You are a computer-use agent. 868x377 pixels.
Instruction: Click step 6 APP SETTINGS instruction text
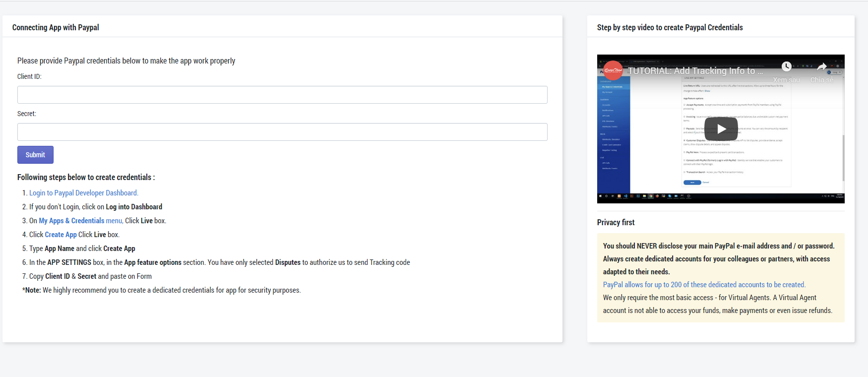pos(220,262)
